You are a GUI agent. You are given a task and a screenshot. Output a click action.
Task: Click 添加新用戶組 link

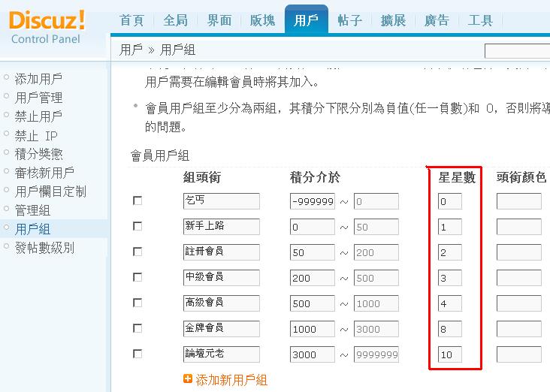coord(231,380)
